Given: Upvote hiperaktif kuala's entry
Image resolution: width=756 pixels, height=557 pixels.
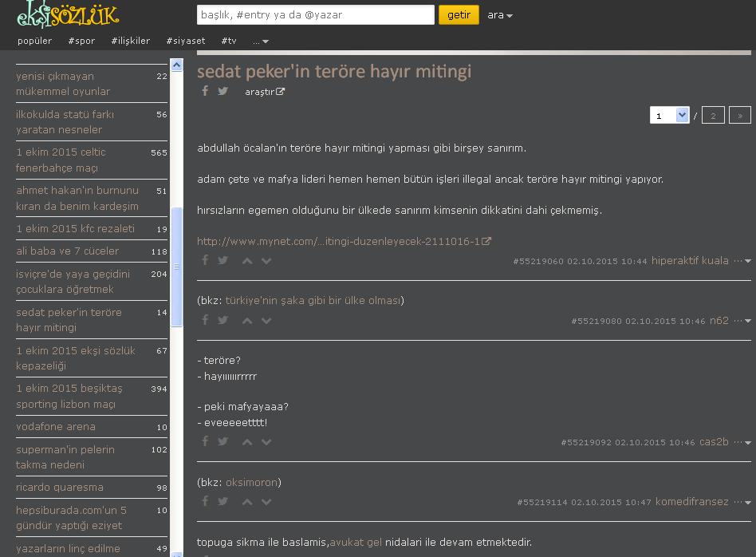Looking at the screenshot, I should pos(247,260).
